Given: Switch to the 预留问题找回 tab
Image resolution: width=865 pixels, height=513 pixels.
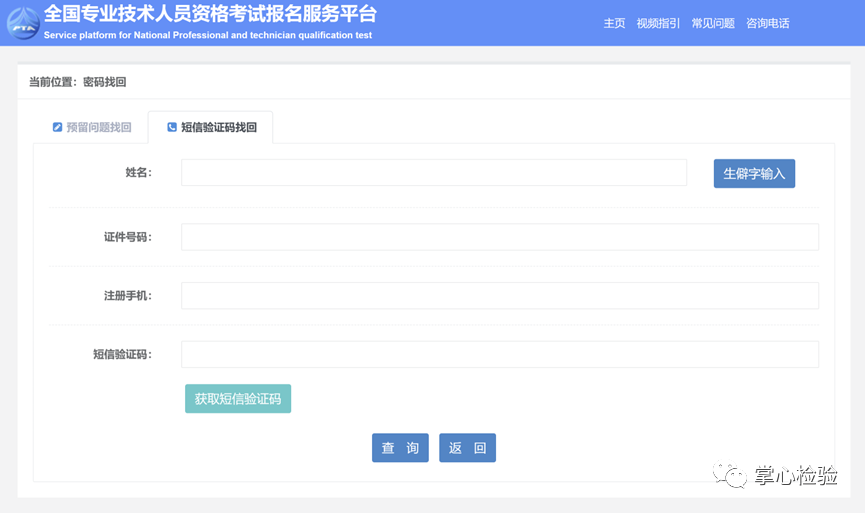Looking at the screenshot, I should (91, 128).
